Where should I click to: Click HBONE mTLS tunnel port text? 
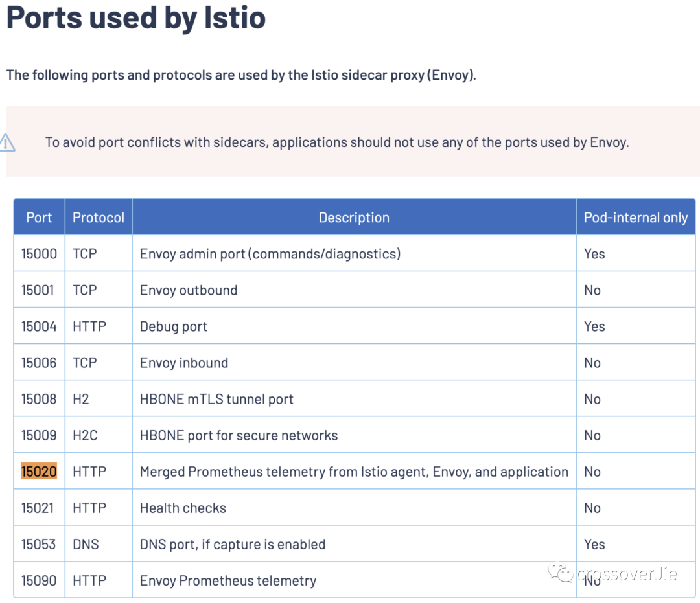coord(216,399)
